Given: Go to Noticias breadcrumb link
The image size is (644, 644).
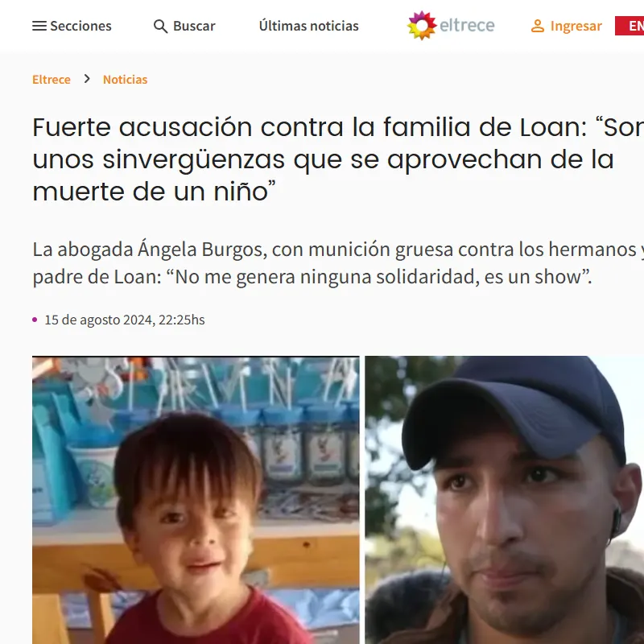Looking at the screenshot, I should 125,79.
